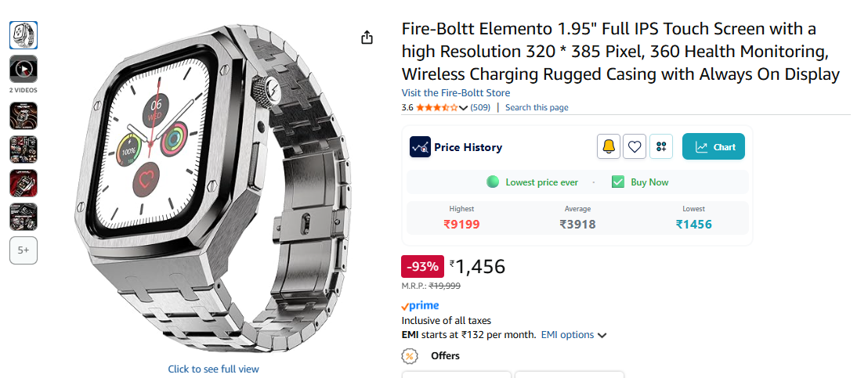Screen dimensions: 868x378
Task: Select the red watch thumbnail
Action: coord(24,183)
